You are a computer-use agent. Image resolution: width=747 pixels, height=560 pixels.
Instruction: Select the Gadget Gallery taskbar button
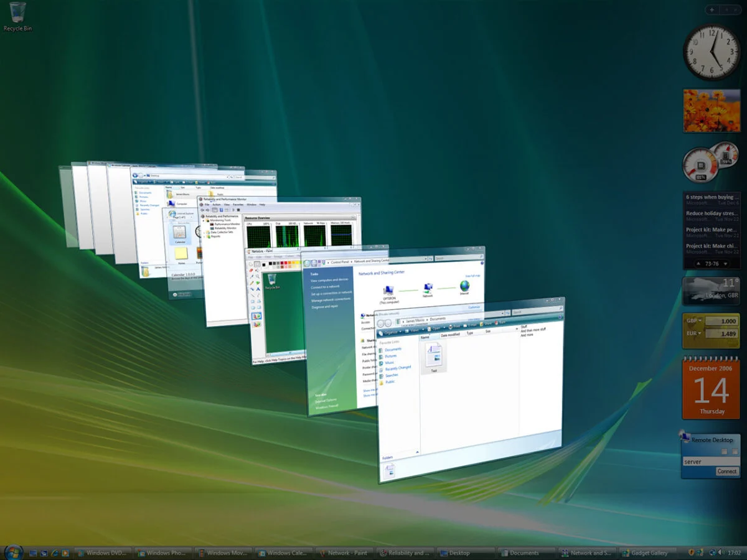coord(647,553)
